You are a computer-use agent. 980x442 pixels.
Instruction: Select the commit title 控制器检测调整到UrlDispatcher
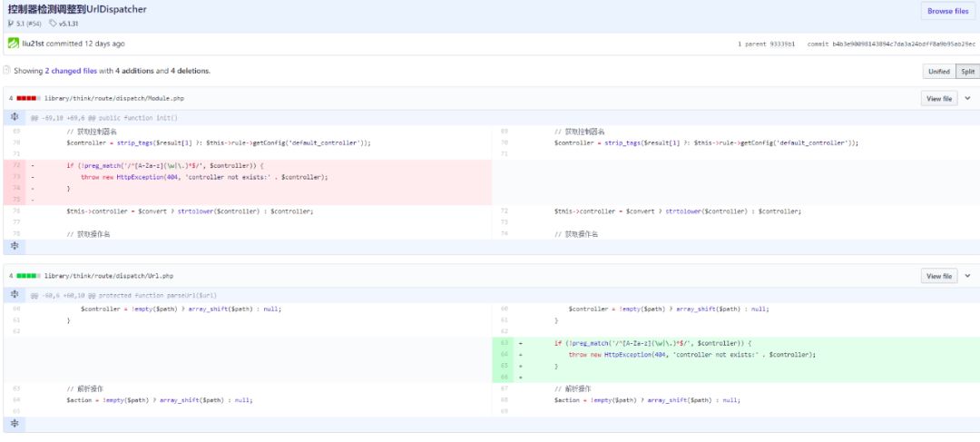point(77,9)
